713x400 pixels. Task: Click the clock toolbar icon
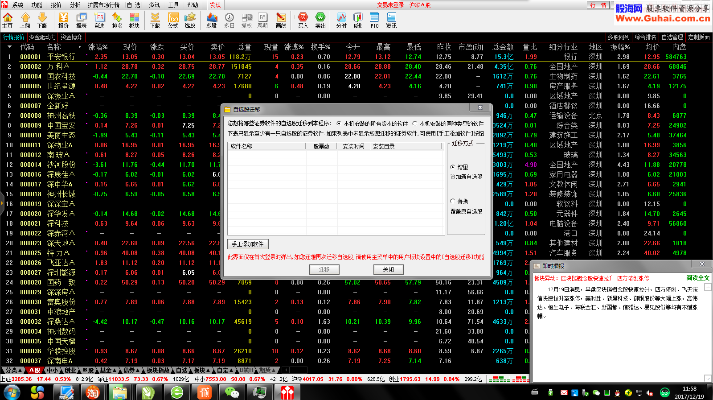[x=230, y=20]
